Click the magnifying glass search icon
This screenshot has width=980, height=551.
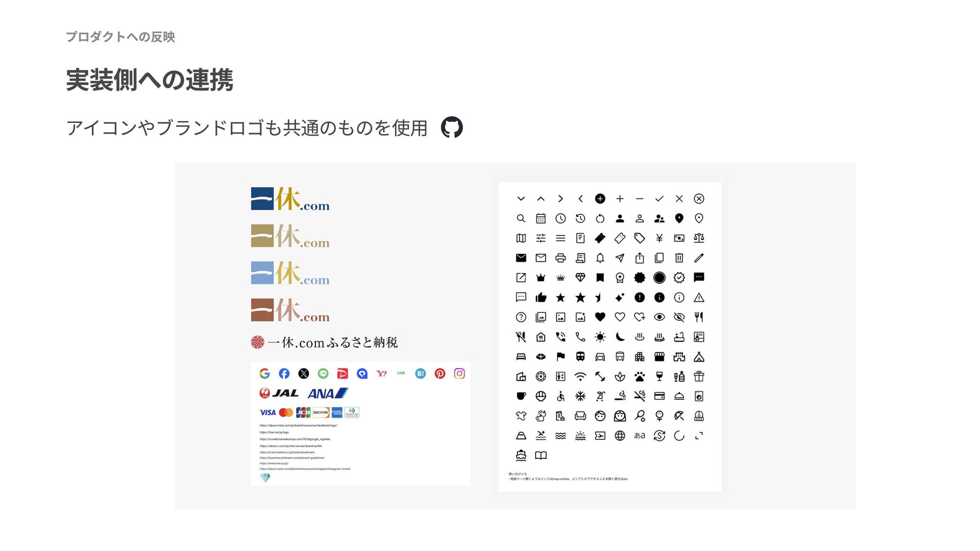[521, 218]
